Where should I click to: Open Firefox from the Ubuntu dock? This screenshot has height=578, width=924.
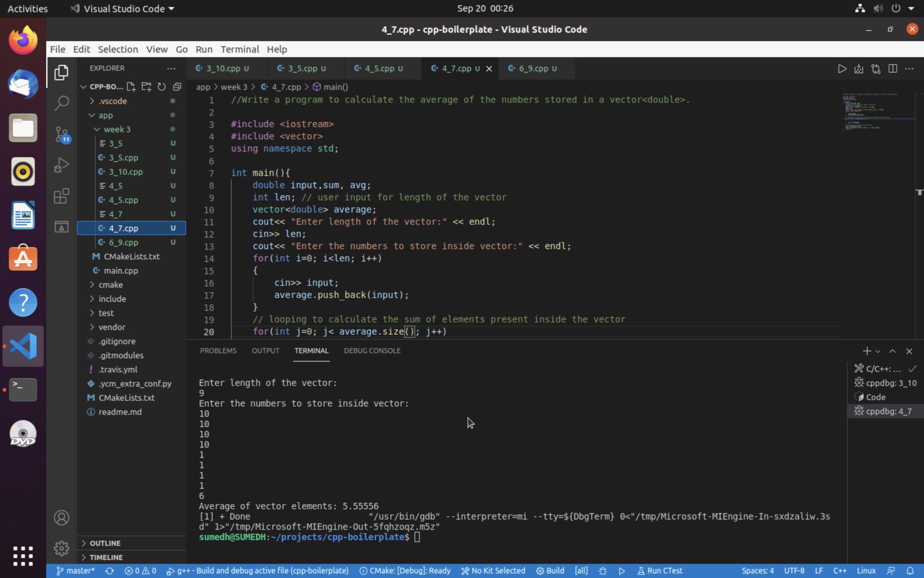tap(23, 40)
